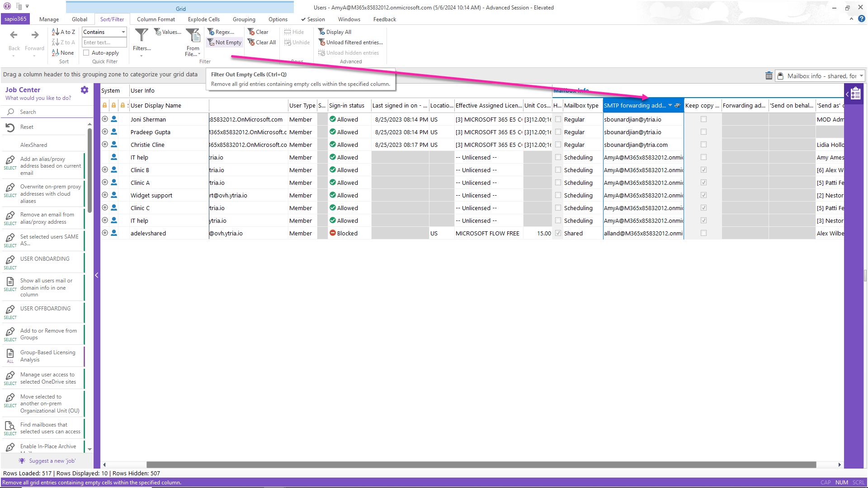Sort column A to Z
868x488 pixels.
point(64,32)
